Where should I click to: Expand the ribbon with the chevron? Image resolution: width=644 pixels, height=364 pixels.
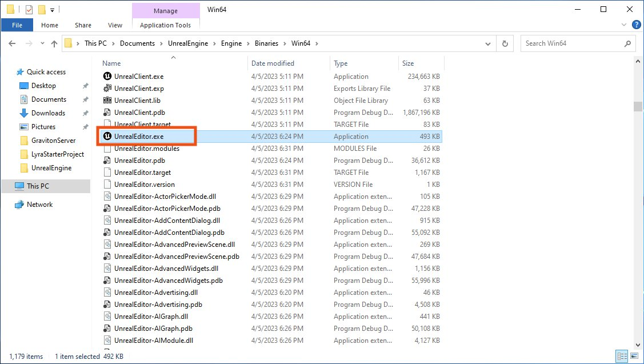pos(625,25)
